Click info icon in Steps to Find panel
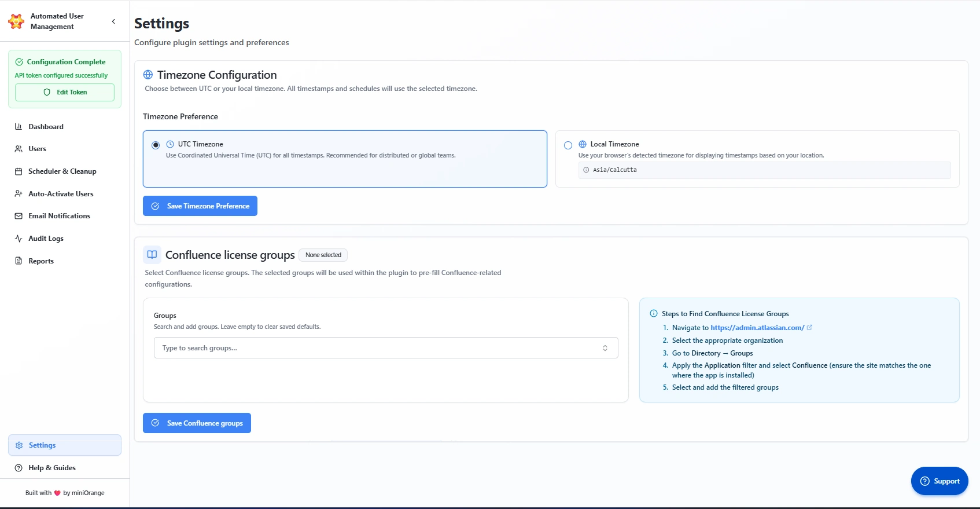Screen dimensions: 980x509 click(654, 314)
